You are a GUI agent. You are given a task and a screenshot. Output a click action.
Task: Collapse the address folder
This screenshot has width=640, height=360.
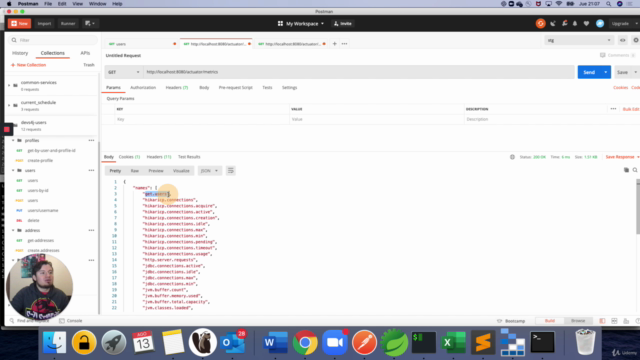coord(13,231)
